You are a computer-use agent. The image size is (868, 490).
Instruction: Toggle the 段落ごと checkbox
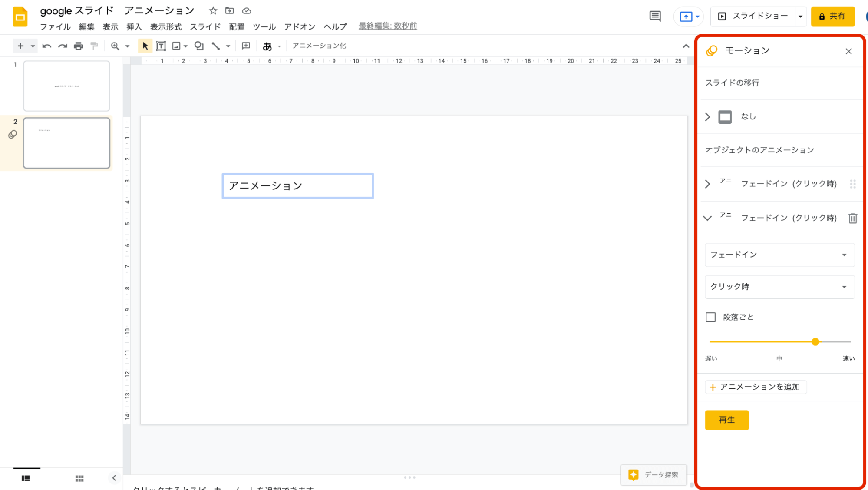(710, 317)
